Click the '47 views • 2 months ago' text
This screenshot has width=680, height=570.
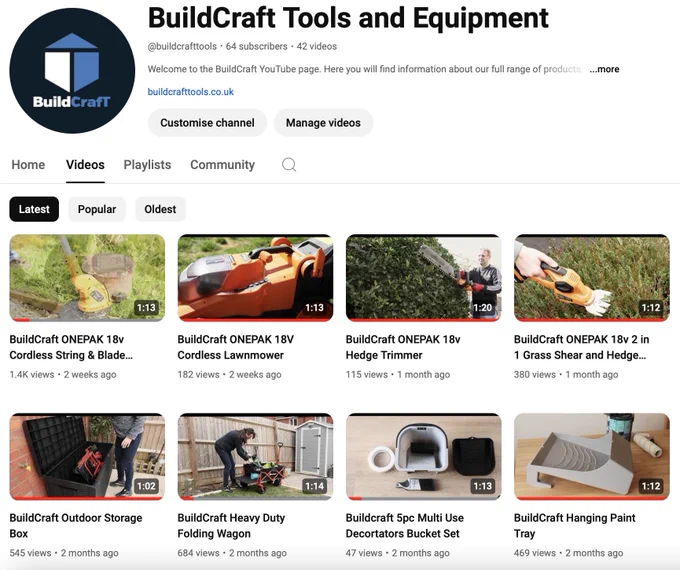[x=398, y=553]
